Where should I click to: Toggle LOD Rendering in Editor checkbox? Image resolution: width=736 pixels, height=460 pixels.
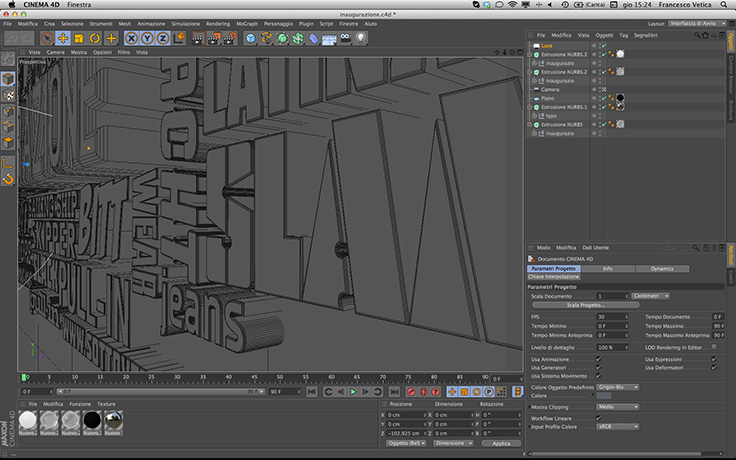(714, 347)
